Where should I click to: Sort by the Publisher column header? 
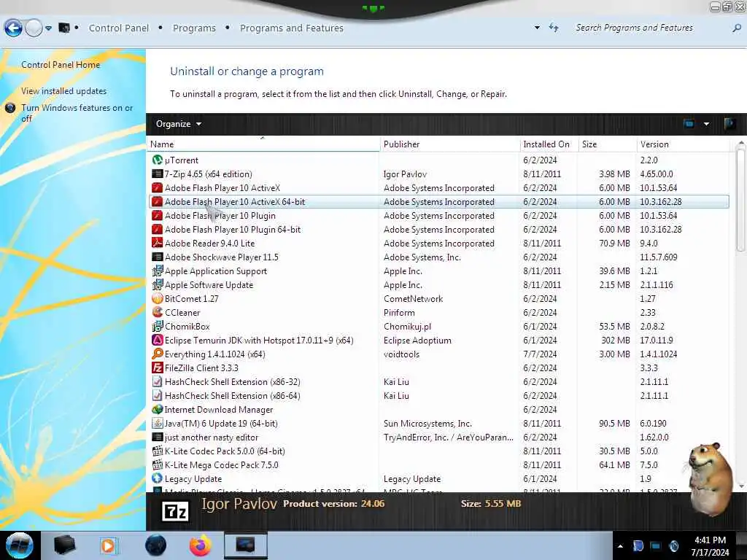coord(450,144)
